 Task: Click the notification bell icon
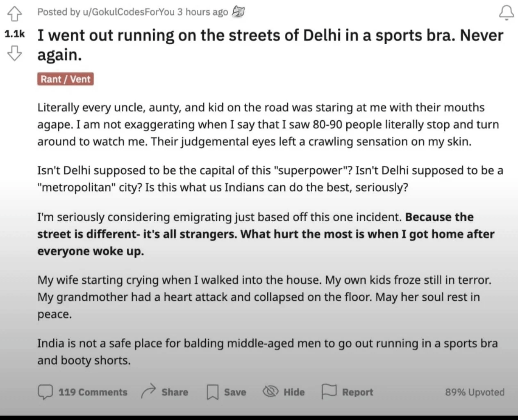click(x=507, y=13)
